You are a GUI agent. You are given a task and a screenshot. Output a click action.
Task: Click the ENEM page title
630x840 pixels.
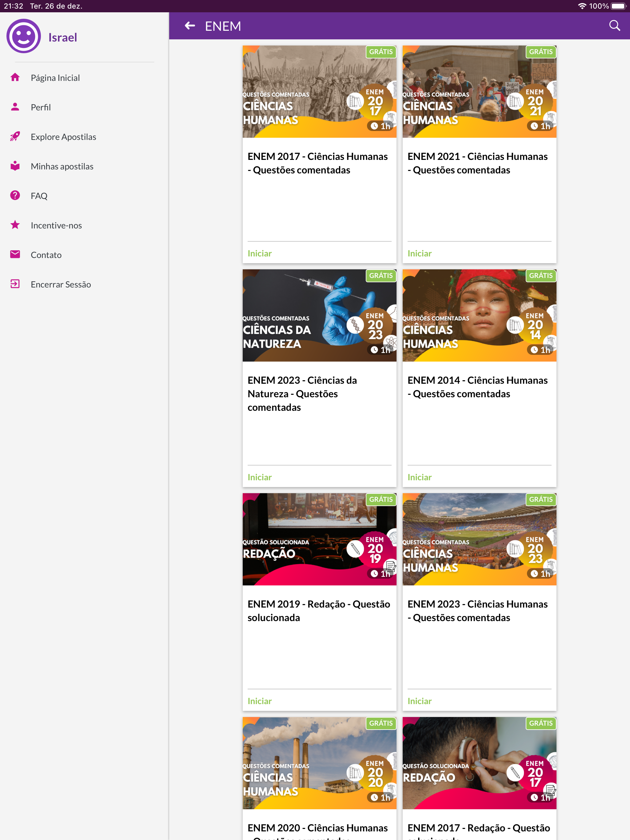click(223, 26)
